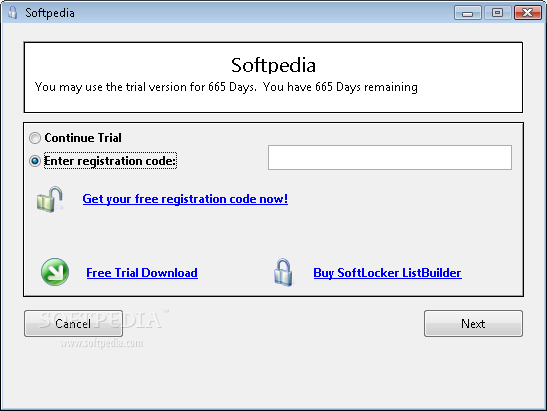Click the closed padlock icon near Buy link
The image size is (547, 411).
pyautogui.click(x=283, y=272)
